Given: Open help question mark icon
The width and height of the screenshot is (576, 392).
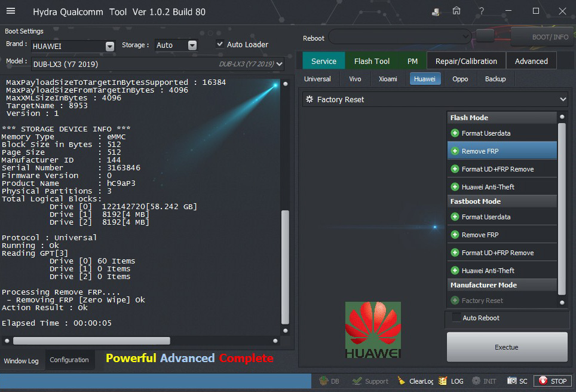Looking at the screenshot, I should click(481, 11).
